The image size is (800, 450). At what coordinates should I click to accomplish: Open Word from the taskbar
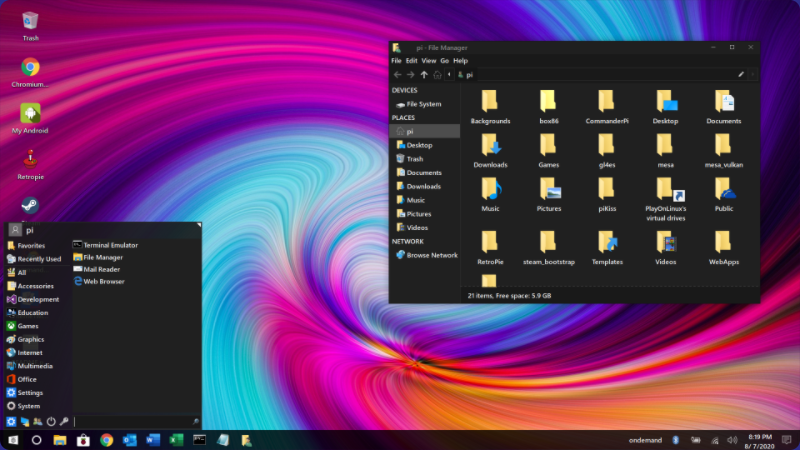point(153,439)
